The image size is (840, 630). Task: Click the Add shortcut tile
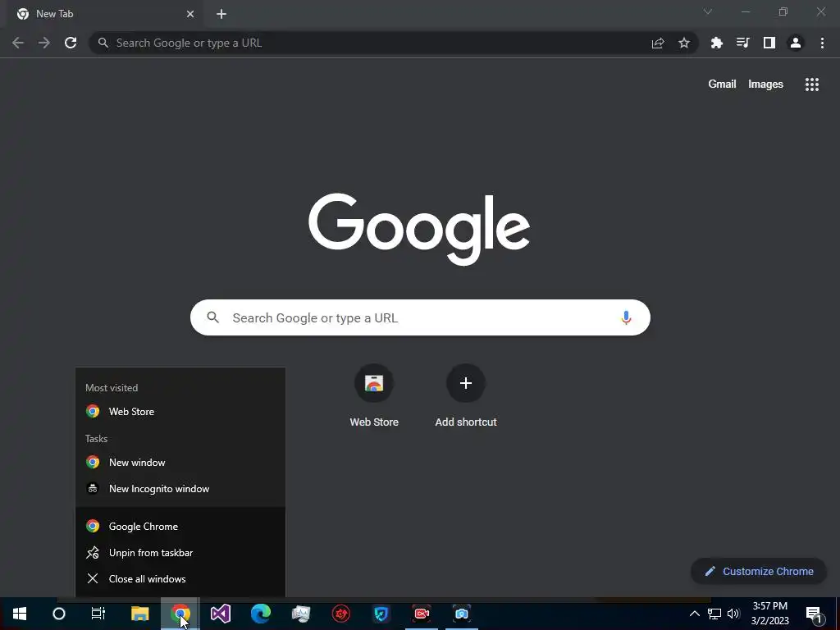[466, 396]
